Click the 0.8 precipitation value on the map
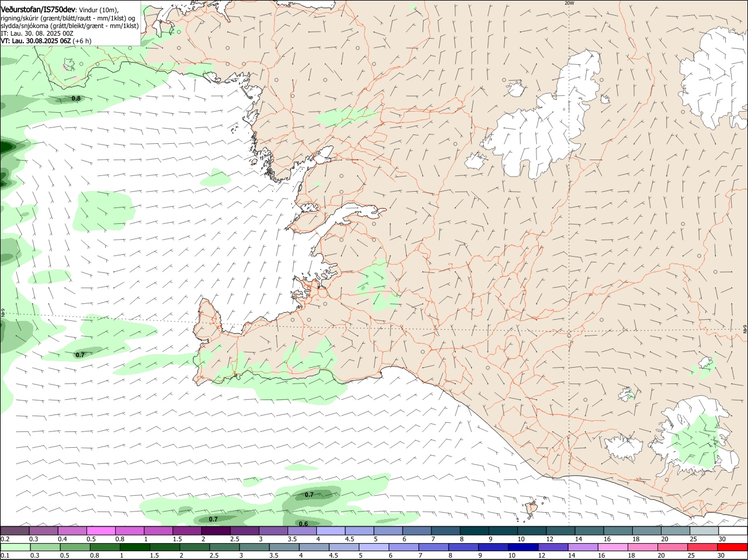The width and height of the screenshot is (748, 560). (x=76, y=98)
